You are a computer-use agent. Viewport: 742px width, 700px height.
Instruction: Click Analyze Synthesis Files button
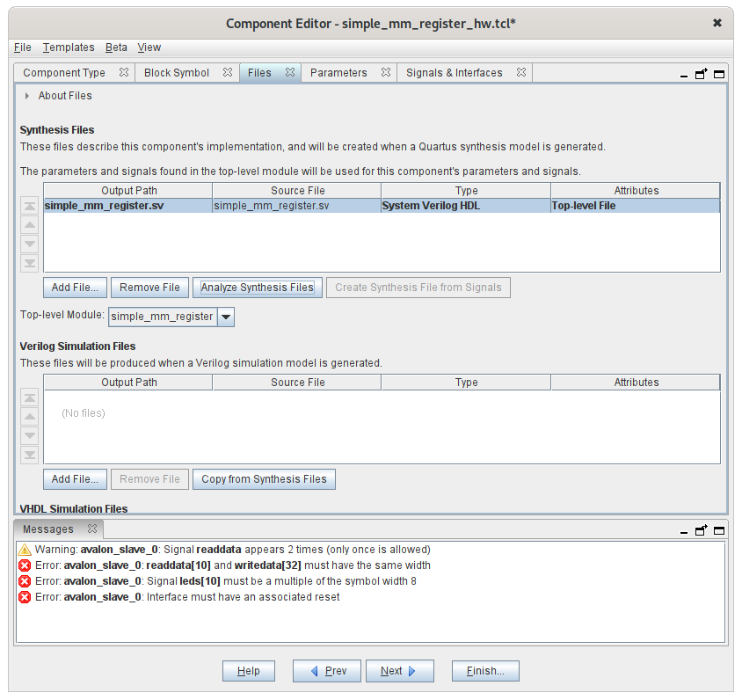point(257,288)
